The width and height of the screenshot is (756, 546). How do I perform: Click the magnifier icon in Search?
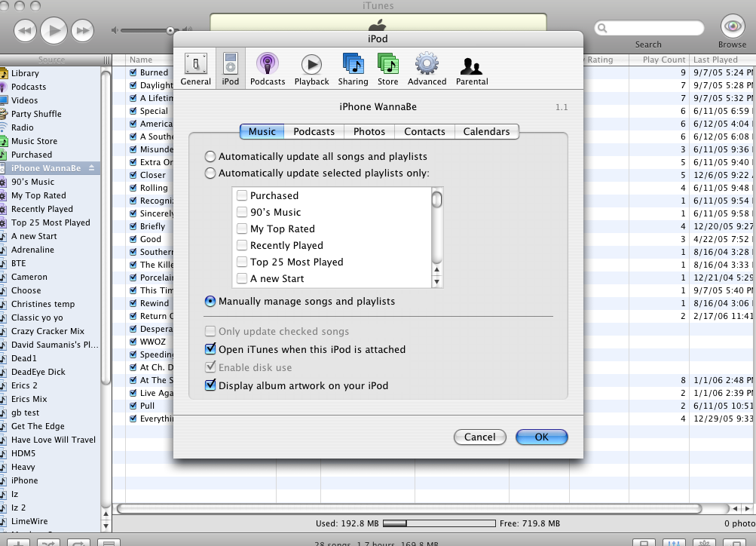[x=603, y=28]
